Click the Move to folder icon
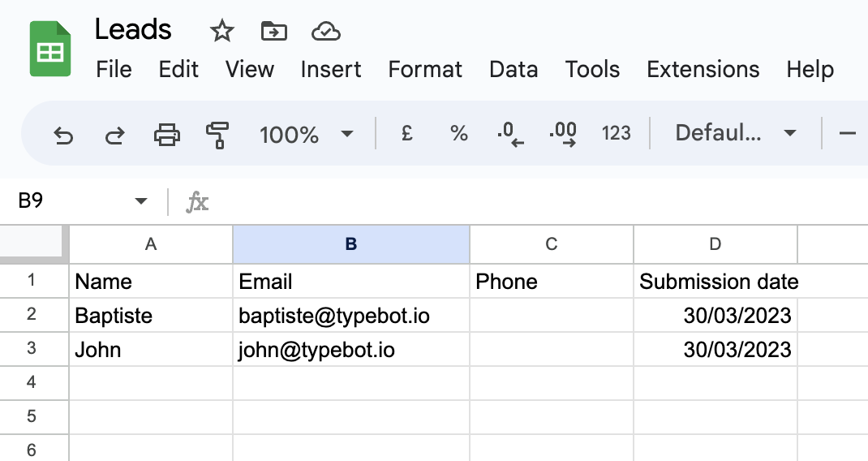Image resolution: width=868 pixels, height=461 pixels. coord(274,32)
